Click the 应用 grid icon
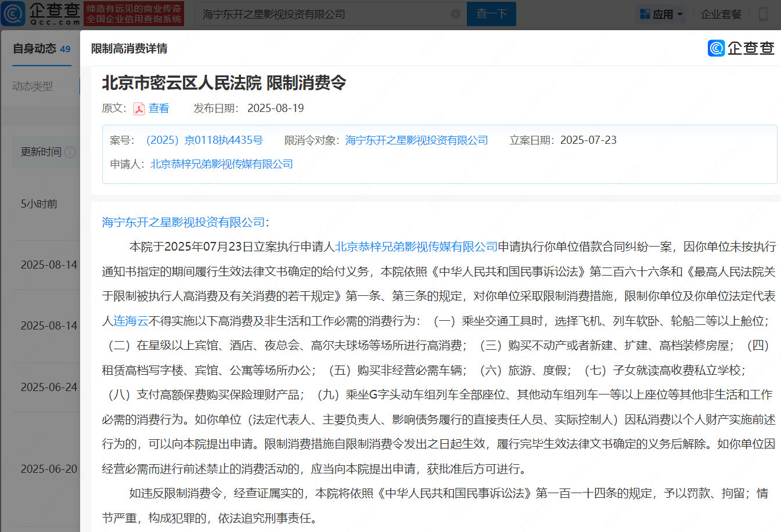The width and height of the screenshot is (781, 532). tap(645, 14)
